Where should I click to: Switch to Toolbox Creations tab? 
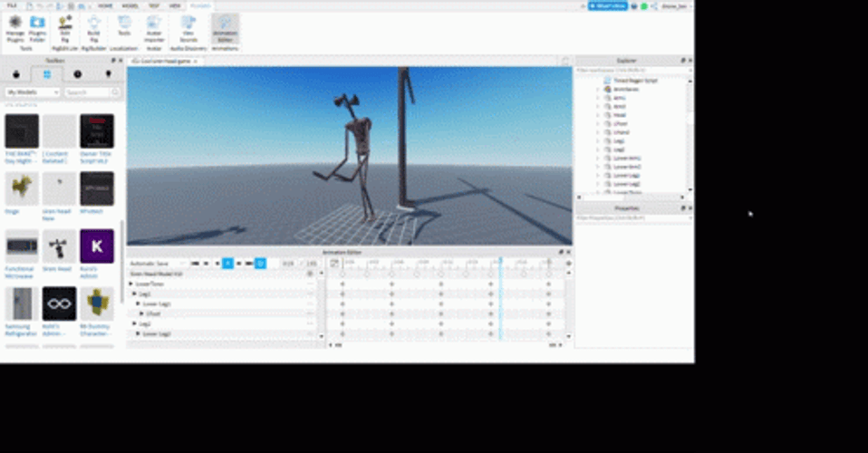tap(109, 74)
